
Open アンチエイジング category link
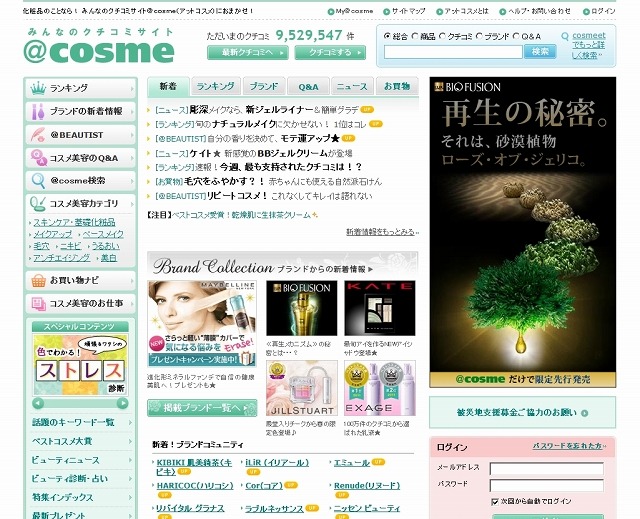point(61,258)
